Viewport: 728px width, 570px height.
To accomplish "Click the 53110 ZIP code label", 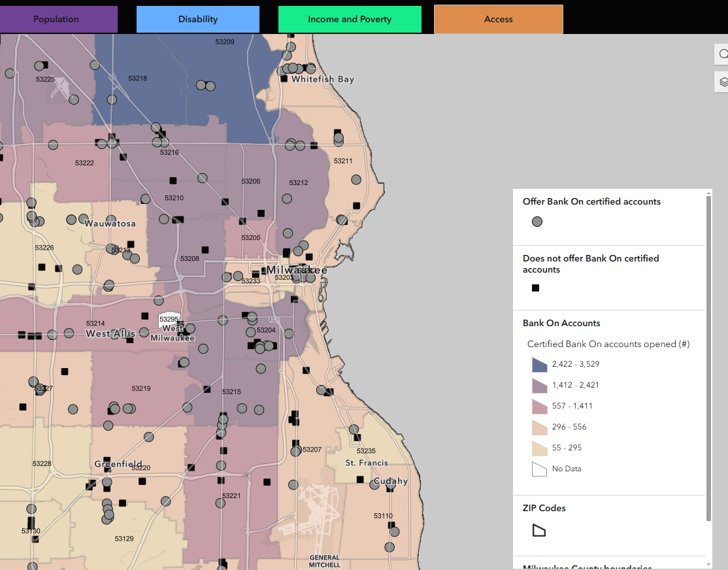I will click(x=384, y=516).
